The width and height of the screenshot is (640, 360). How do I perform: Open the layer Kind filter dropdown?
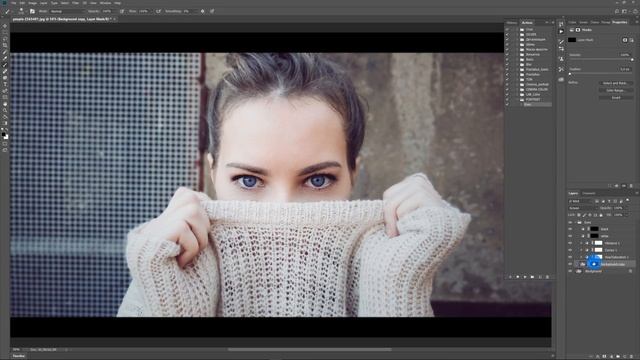580,201
